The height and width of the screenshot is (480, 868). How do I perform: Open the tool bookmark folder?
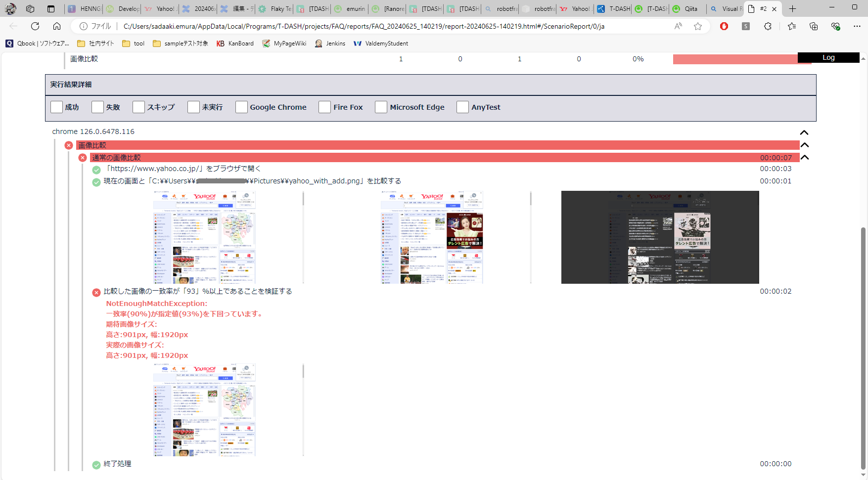click(134, 44)
